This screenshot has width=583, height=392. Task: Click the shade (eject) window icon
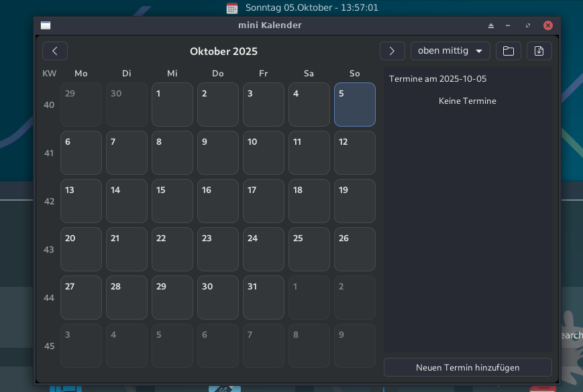point(491,25)
